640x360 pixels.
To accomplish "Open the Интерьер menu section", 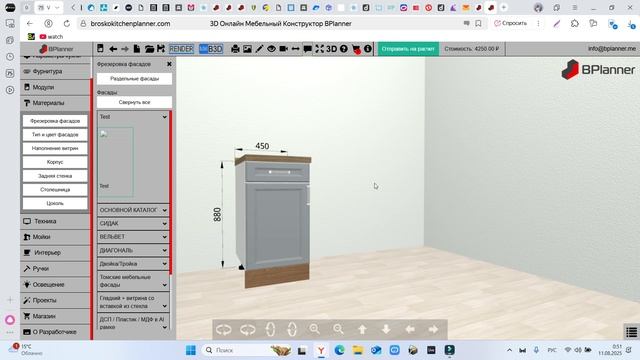I will coord(55,253).
